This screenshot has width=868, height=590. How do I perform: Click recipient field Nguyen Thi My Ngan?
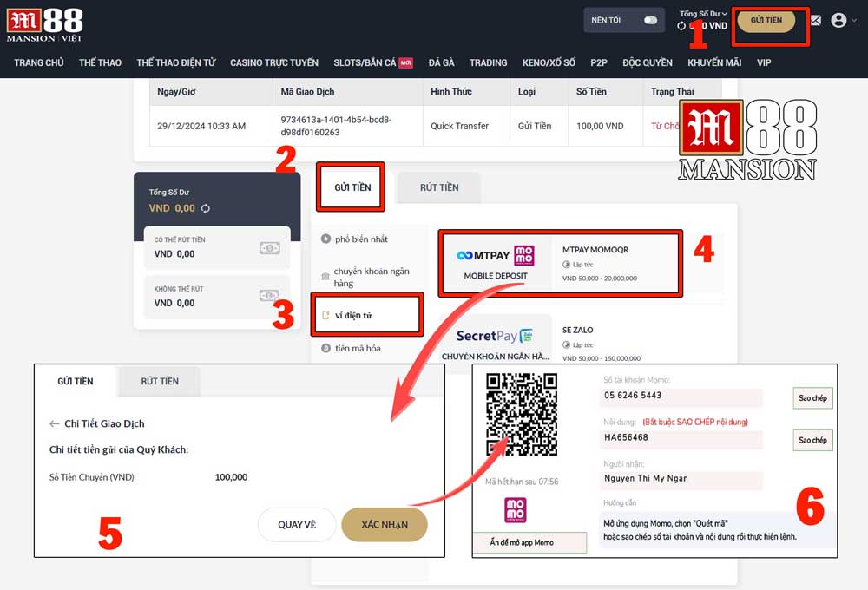click(682, 479)
